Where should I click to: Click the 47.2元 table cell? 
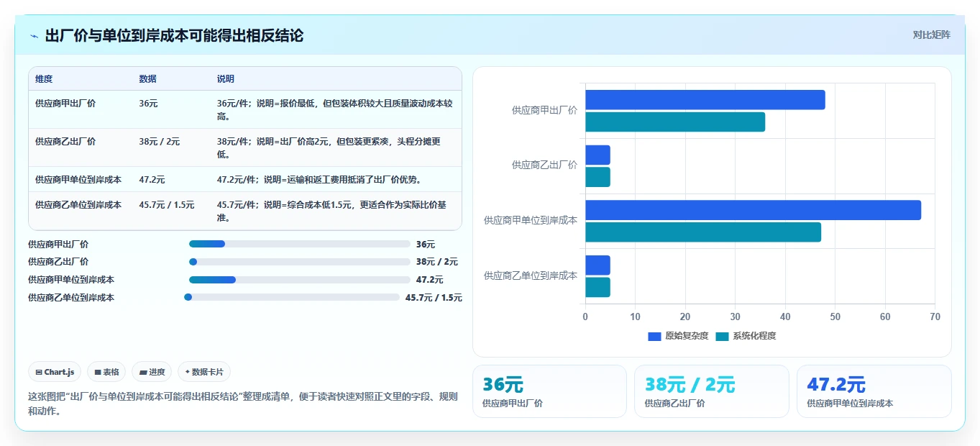pyautogui.click(x=152, y=180)
